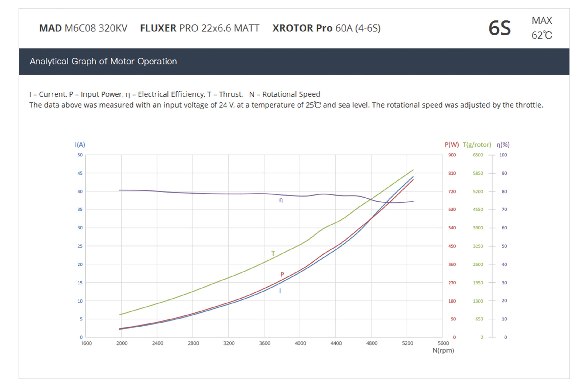Click the MAX 62℃ temperature text

point(542,28)
